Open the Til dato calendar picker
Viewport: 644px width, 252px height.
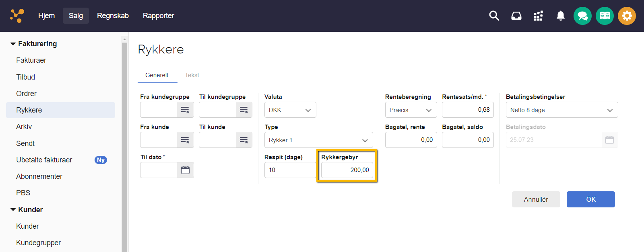(185, 170)
